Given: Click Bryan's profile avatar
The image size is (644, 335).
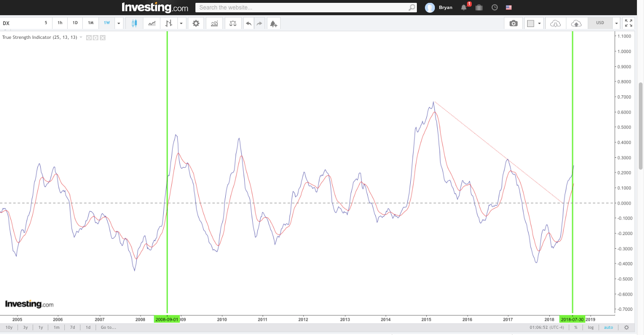Looking at the screenshot, I should [x=430, y=8].
